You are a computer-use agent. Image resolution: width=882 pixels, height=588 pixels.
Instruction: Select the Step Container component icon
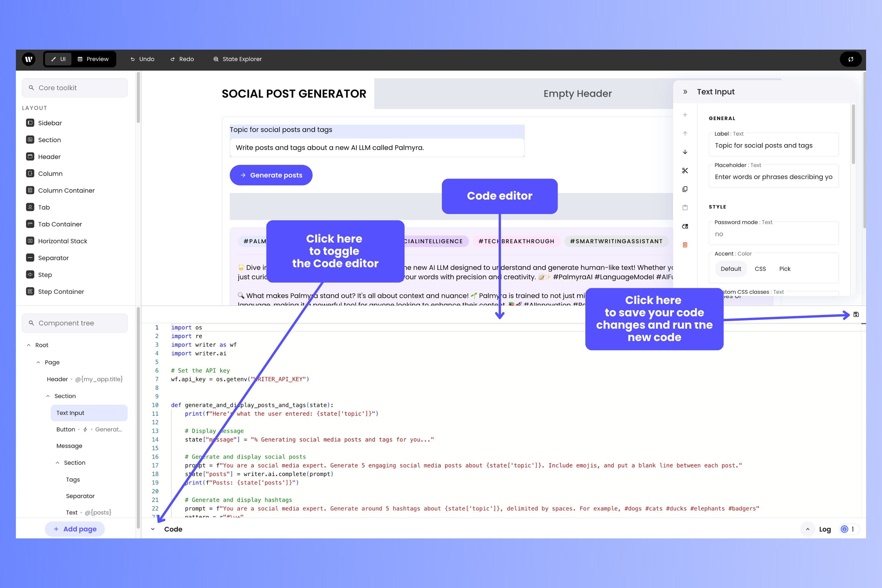pyautogui.click(x=30, y=291)
